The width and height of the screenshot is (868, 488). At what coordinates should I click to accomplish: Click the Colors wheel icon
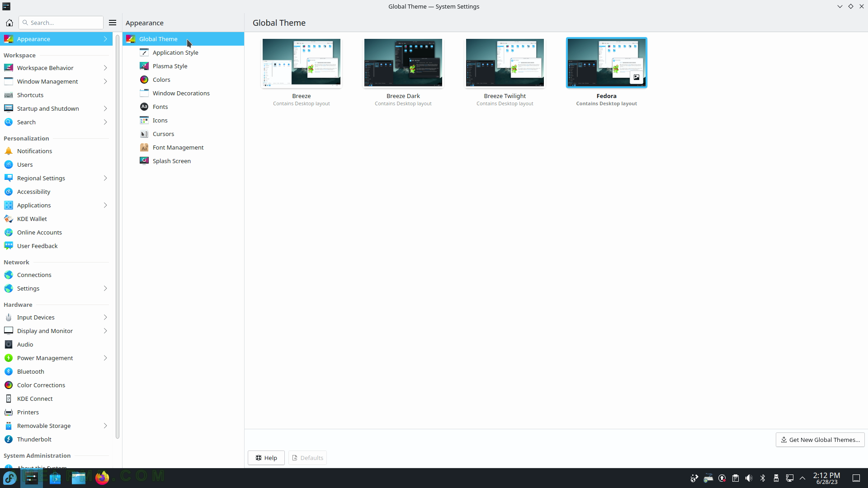(x=144, y=80)
